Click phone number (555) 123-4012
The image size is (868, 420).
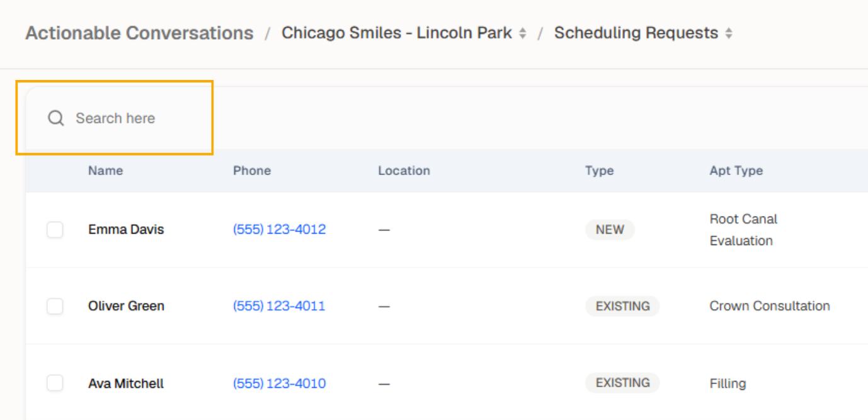[279, 230]
